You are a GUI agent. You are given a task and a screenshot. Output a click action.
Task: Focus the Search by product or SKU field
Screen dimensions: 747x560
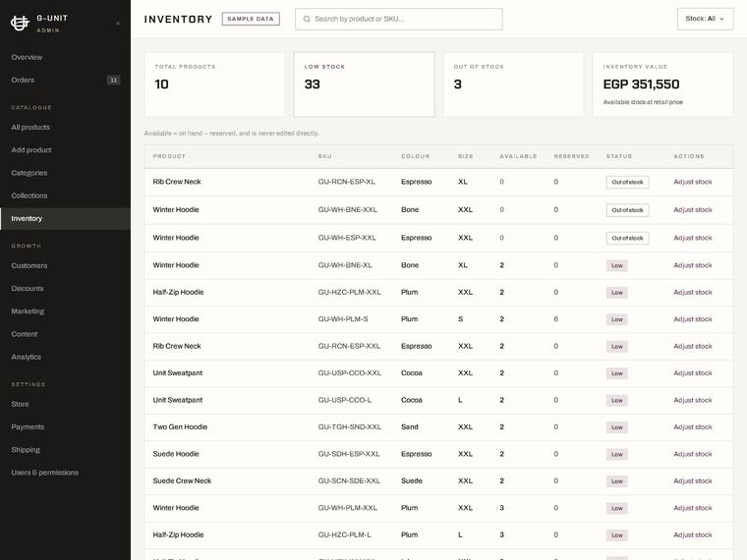(x=399, y=19)
